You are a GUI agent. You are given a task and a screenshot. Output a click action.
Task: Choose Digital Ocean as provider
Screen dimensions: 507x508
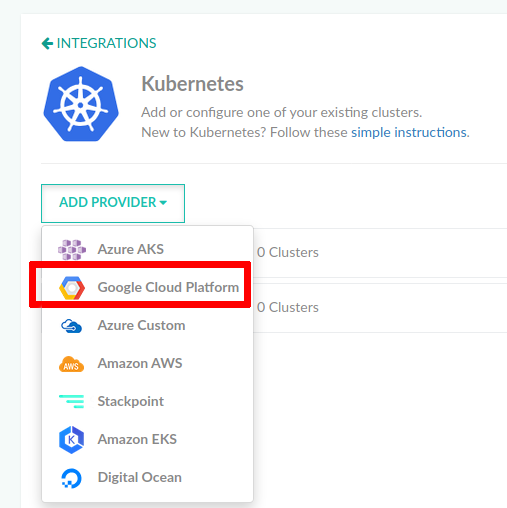[x=147, y=478]
